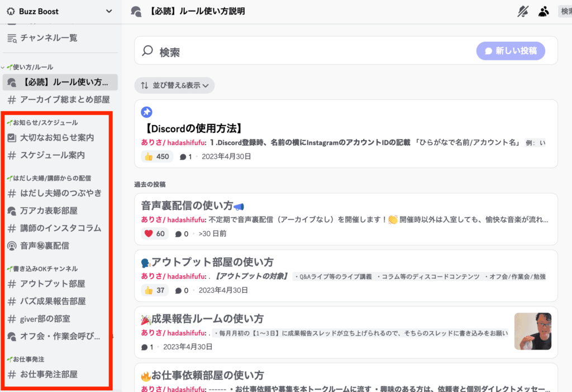The image size is (572, 392).
Task: Click the pin icon on Discord使用方法 post
Action: coord(146,112)
